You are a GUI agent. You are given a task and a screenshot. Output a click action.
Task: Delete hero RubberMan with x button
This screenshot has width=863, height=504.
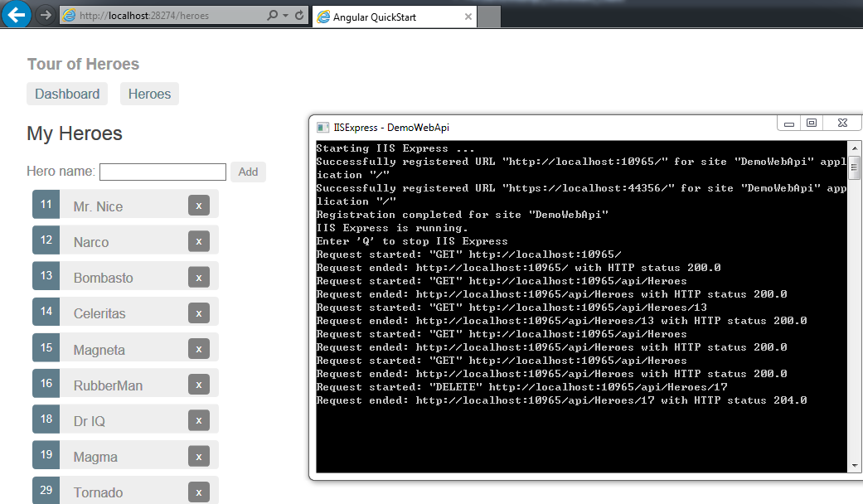[199, 385]
